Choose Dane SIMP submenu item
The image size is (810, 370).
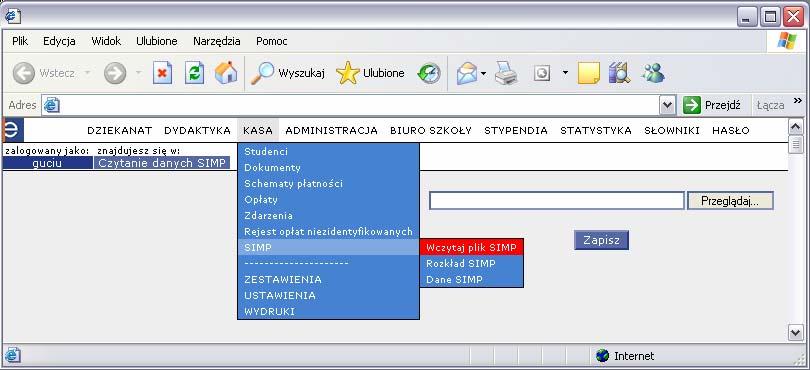coord(472,280)
